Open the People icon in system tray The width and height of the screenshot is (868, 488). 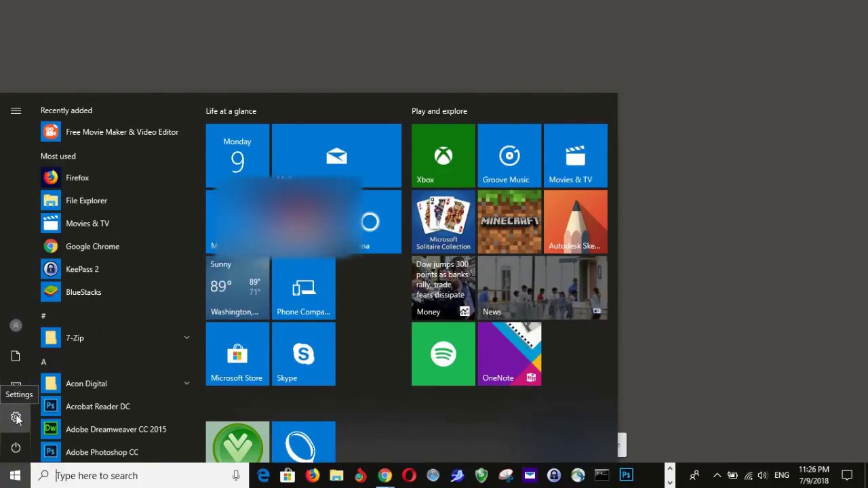click(x=694, y=476)
